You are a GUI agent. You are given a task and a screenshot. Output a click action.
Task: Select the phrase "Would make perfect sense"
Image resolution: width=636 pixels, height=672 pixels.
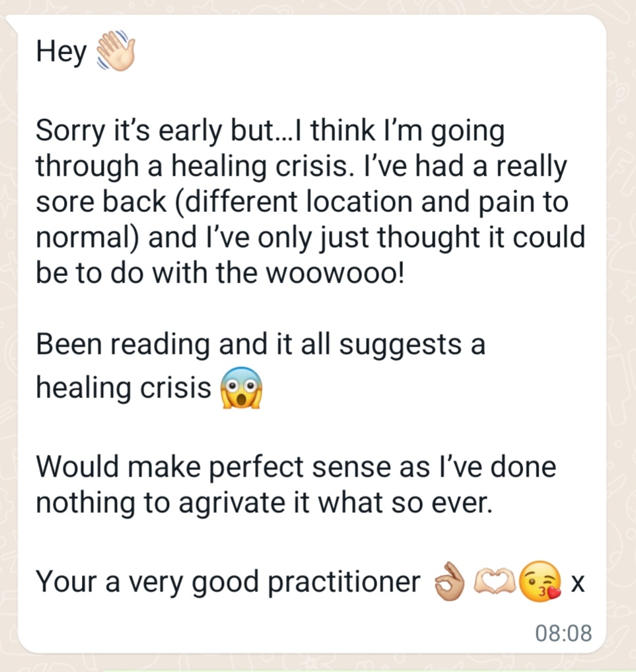(x=215, y=467)
